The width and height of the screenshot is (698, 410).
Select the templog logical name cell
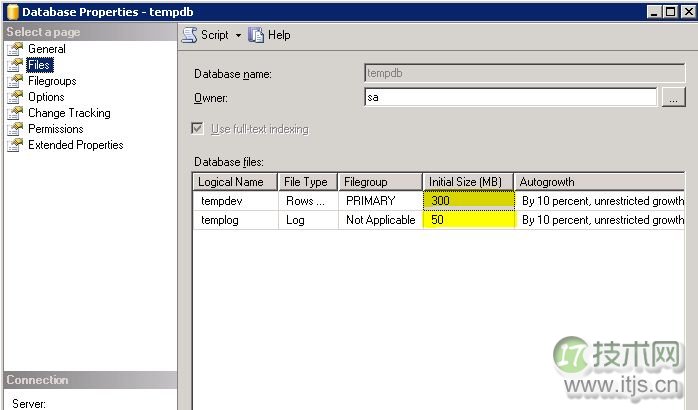(x=235, y=220)
